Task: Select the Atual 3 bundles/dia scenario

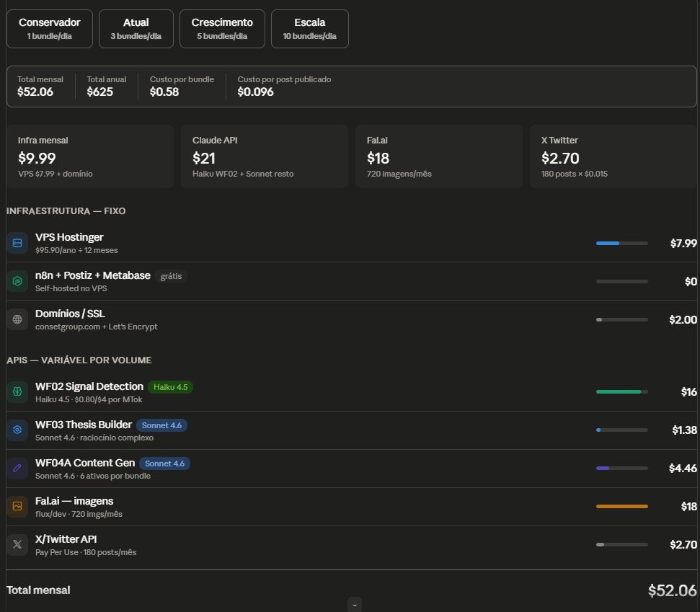Action: pyautogui.click(x=136, y=29)
